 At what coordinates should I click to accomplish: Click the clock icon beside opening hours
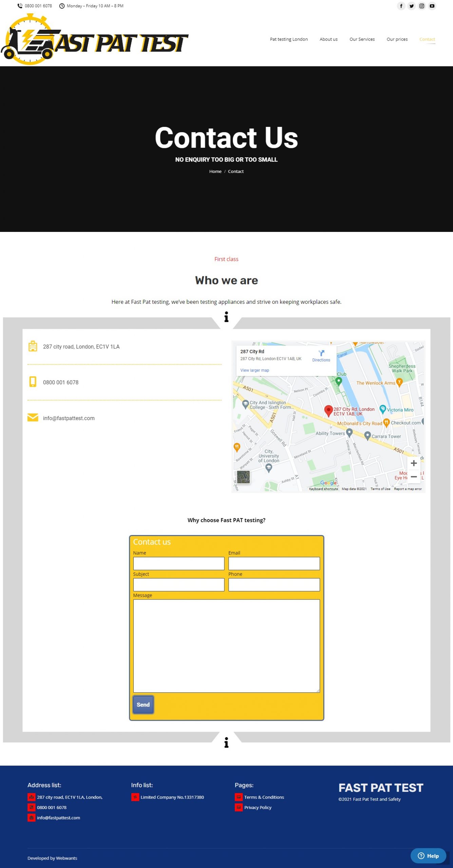coord(62,6)
